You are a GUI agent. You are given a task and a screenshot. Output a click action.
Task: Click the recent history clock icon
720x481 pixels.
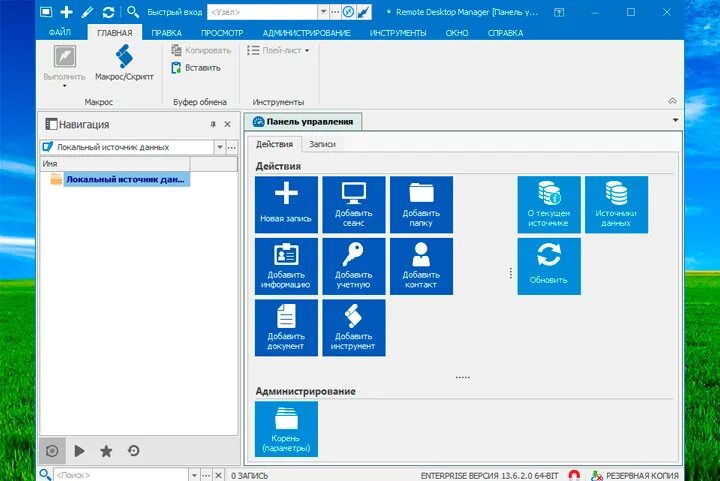point(134,451)
